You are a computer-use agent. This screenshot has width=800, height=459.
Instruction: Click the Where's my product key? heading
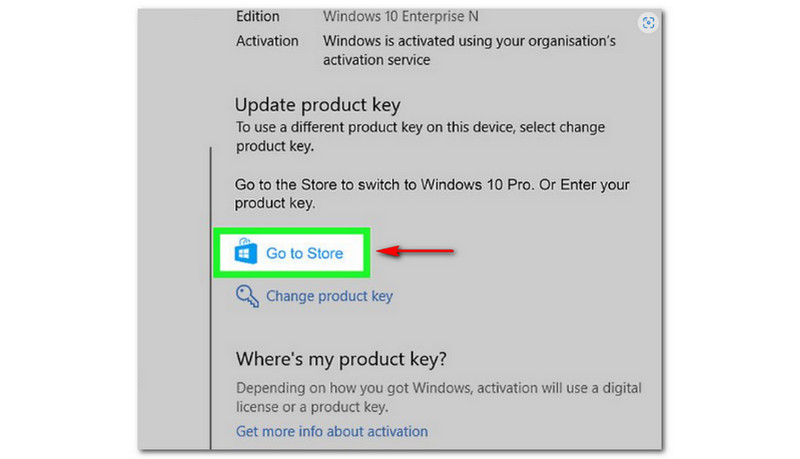[341, 358]
